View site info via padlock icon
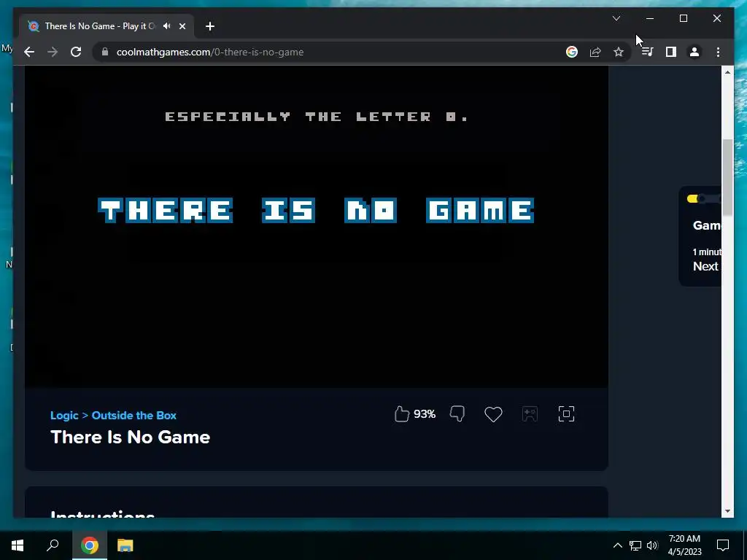This screenshot has height=560, width=747. 105,52
